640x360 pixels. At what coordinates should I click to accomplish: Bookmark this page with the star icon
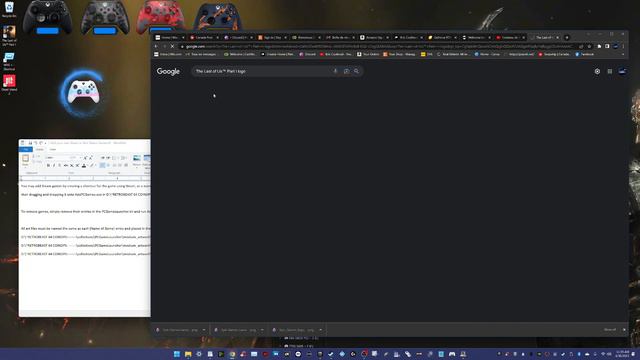589,47
